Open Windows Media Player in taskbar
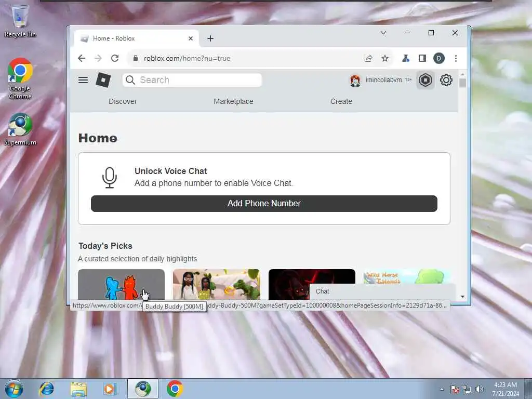 point(110,389)
